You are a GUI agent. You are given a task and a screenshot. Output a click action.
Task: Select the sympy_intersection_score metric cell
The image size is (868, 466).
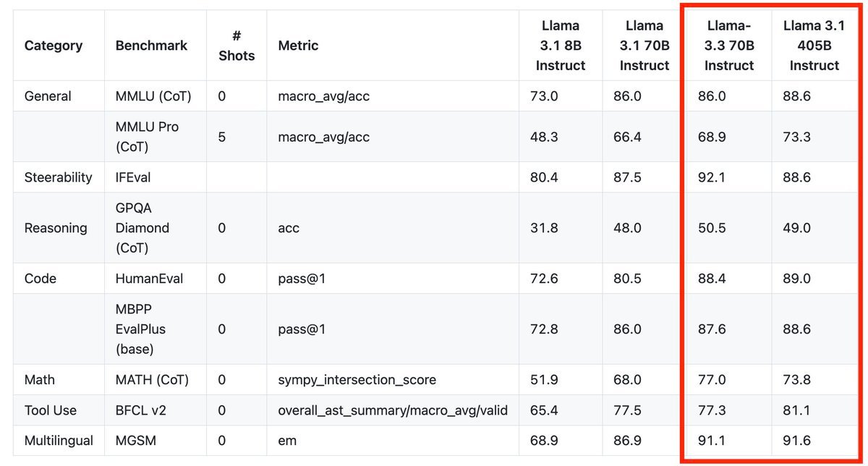pos(357,380)
